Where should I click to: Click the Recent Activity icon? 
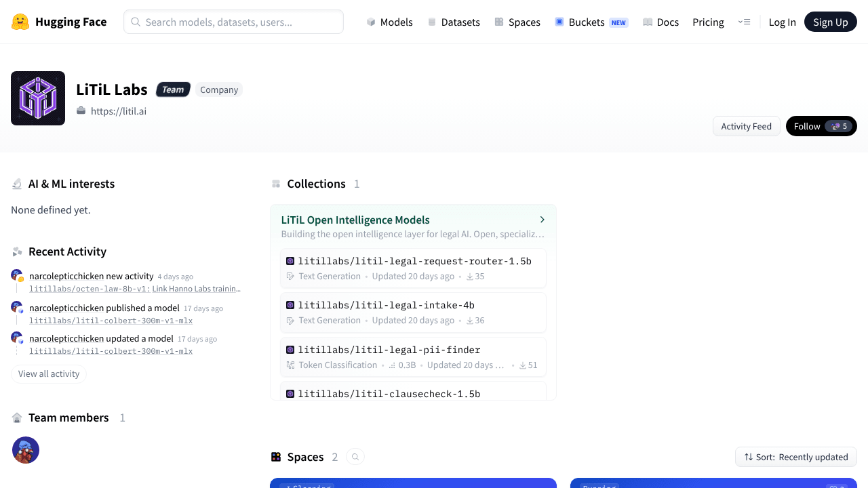click(x=17, y=251)
